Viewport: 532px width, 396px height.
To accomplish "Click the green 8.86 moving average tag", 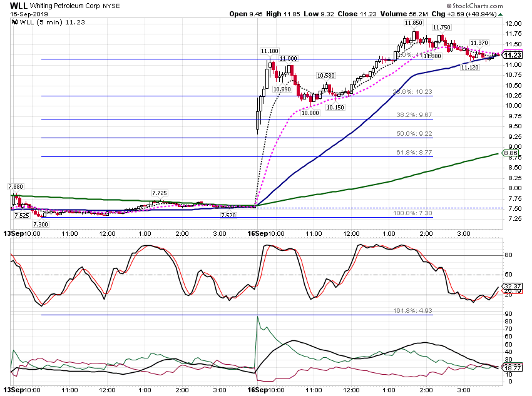I will click(x=510, y=153).
